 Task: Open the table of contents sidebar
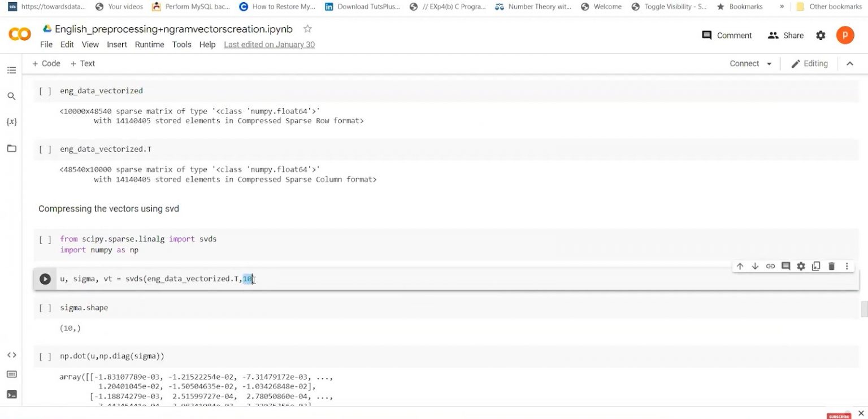11,70
